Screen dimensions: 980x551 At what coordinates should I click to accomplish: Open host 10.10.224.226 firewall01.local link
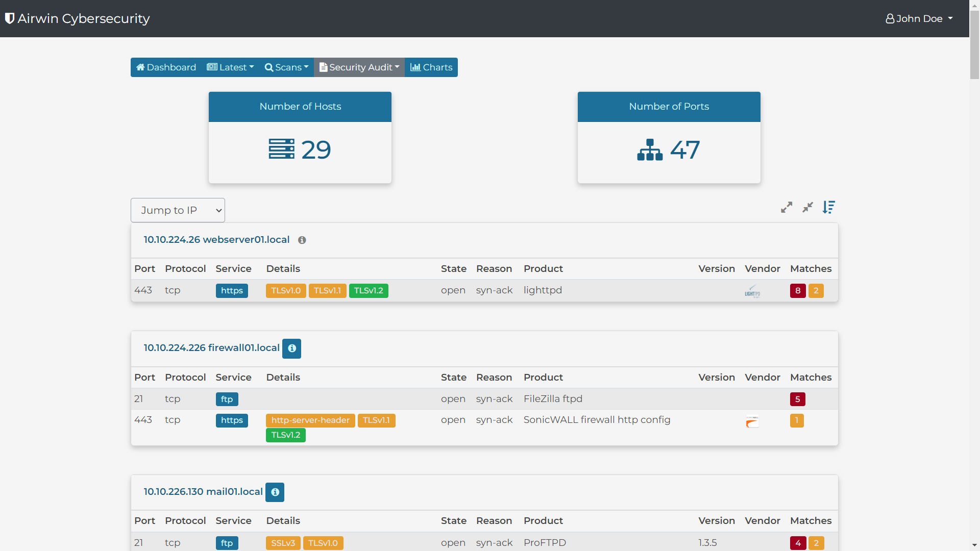point(211,348)
